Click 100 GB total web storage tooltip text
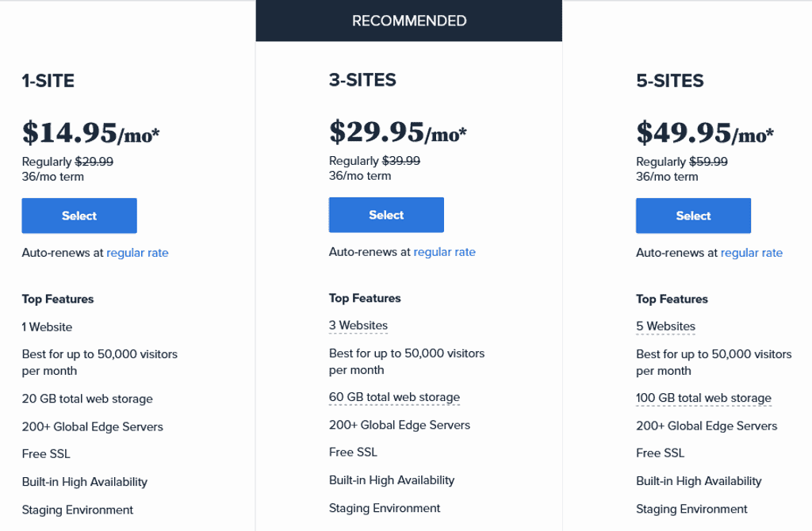 (x=704, y=398)
